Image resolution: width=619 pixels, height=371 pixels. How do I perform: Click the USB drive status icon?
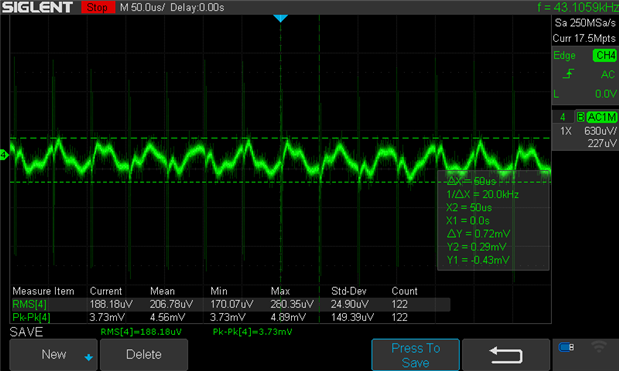click(566, 347)
